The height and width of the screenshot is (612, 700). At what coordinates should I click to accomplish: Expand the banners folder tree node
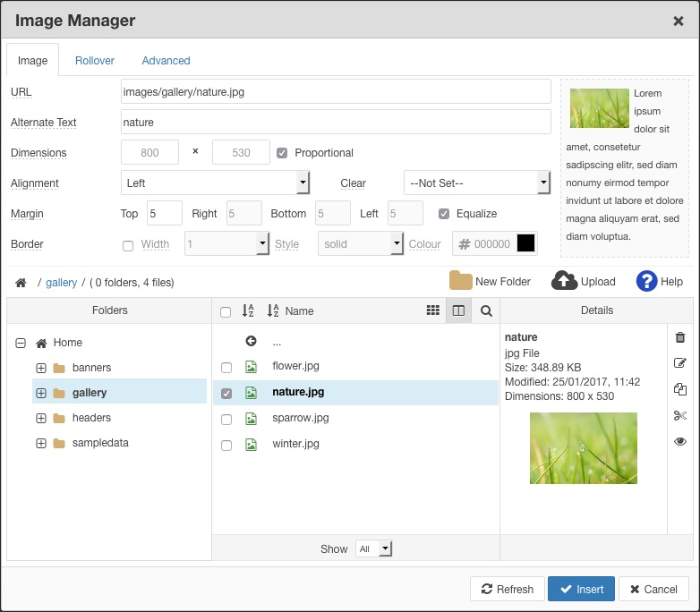tap(41, 368)
